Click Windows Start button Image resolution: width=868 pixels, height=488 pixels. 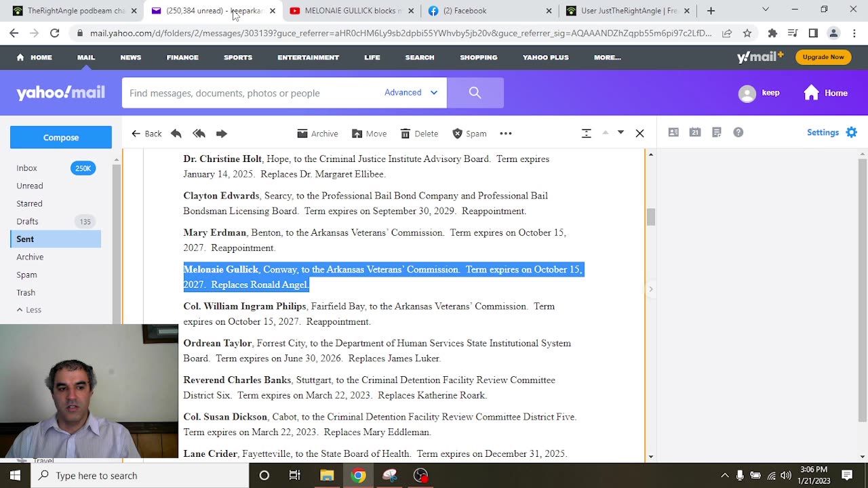[x=15, y=475]
